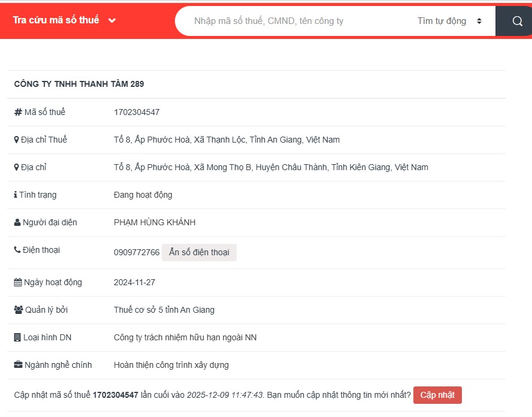Click the calendar icon beside Ngày hoạt động

click(18, 282)
